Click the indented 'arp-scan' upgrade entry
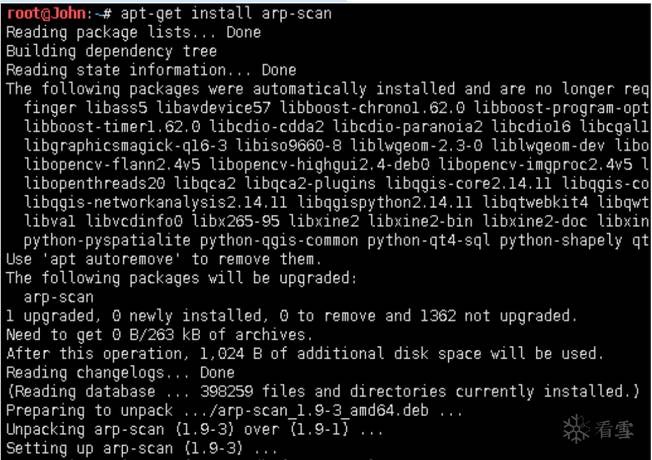The height and width of the screenshot is (460, 652). tap(59, 297)
